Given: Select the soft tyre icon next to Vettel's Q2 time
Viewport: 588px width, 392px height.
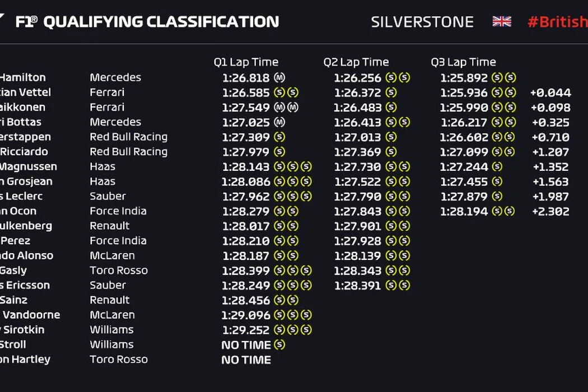Looking at the screenshot, I should [x=391, y=92].
